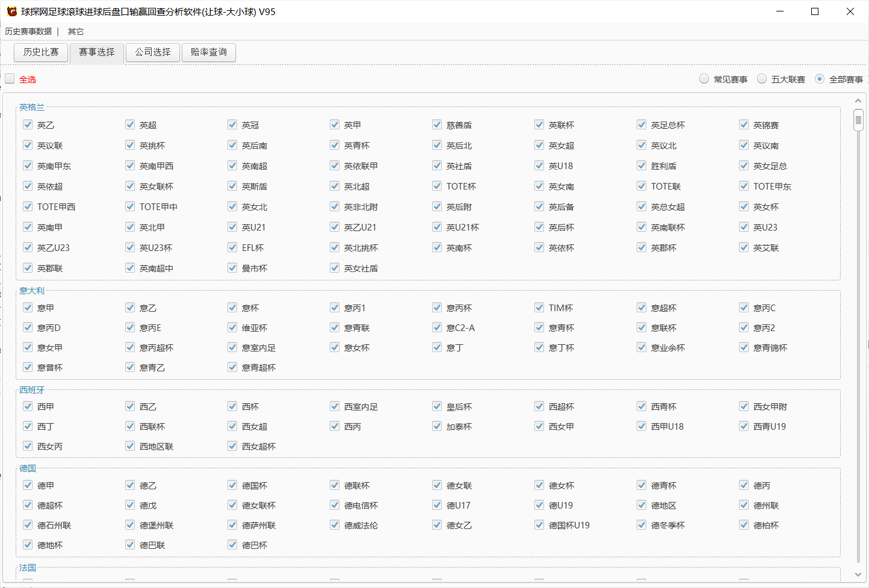Uncheck the 西甲 checkbox
Screen dimensions: 869x588
click(x=28, y=406)
